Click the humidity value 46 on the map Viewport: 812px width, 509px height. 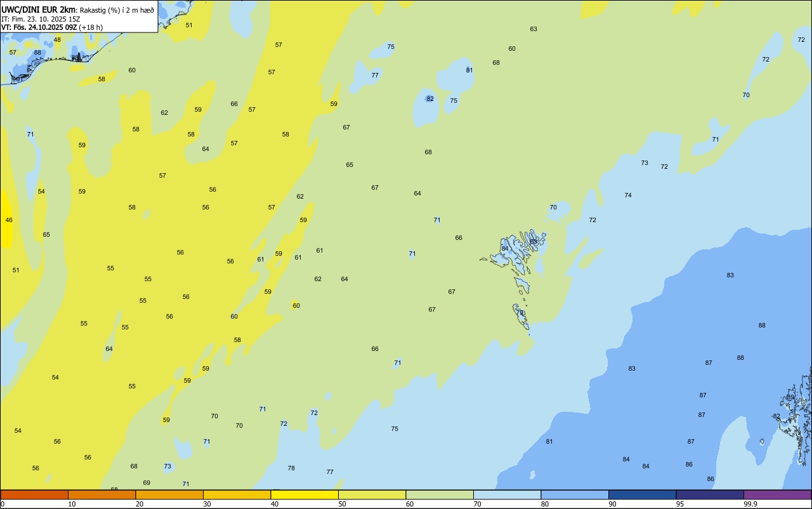(9, 220)
